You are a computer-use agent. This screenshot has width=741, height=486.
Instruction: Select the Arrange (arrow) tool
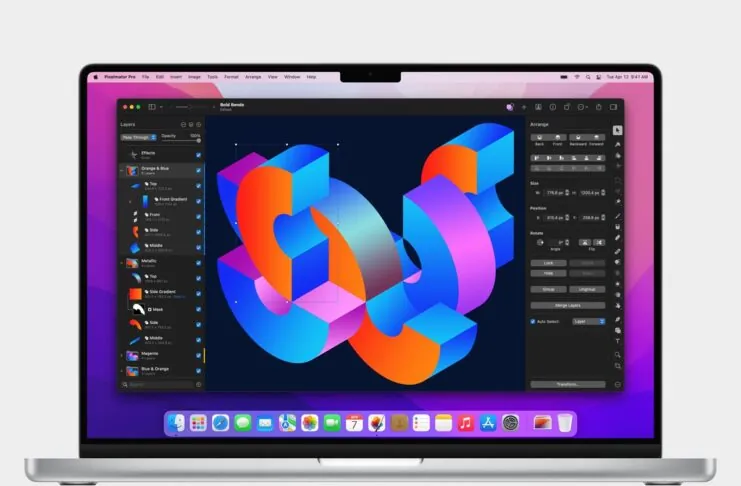click(x=617, y=130)
